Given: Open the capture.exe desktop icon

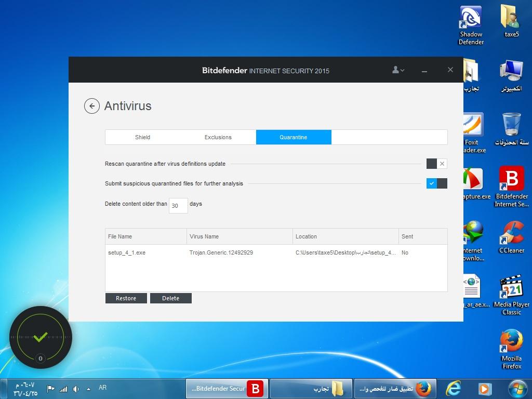Looking at the screenshot, I should (476, 183).
